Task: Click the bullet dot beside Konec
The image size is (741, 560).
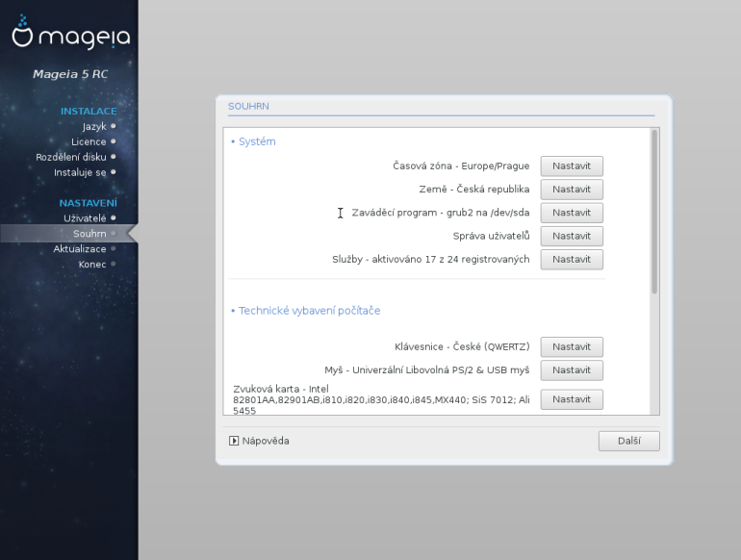Action: (x=114, y=264)
